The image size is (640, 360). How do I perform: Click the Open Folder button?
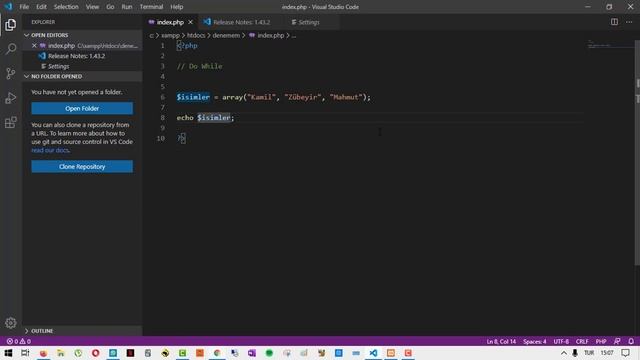click(82, 108)
